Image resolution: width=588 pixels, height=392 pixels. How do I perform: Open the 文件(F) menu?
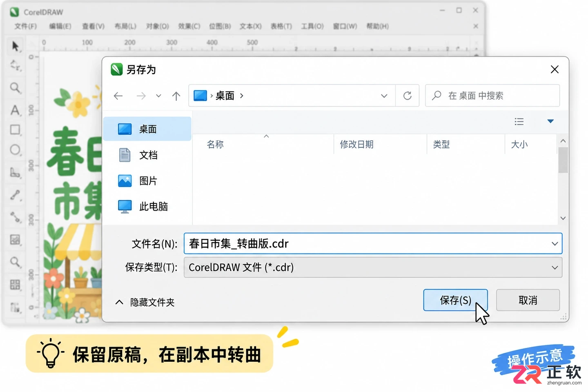point(26,26)
